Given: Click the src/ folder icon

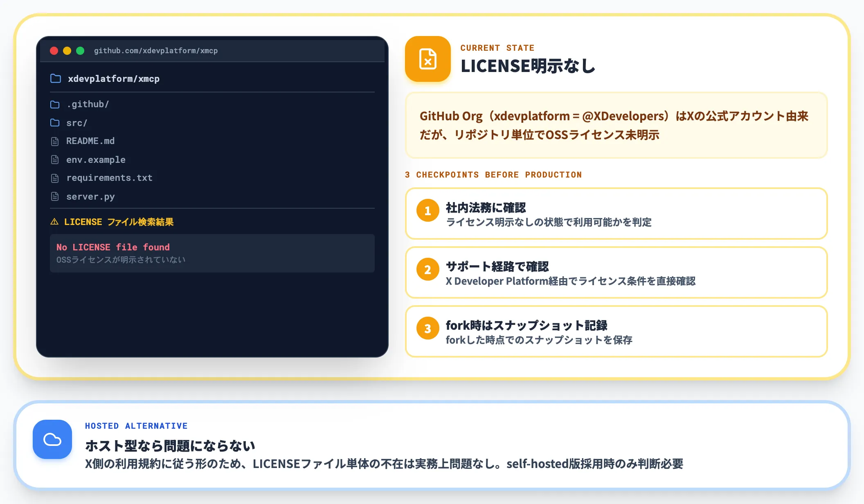Looking at the screenshot, I should [55, 123].
